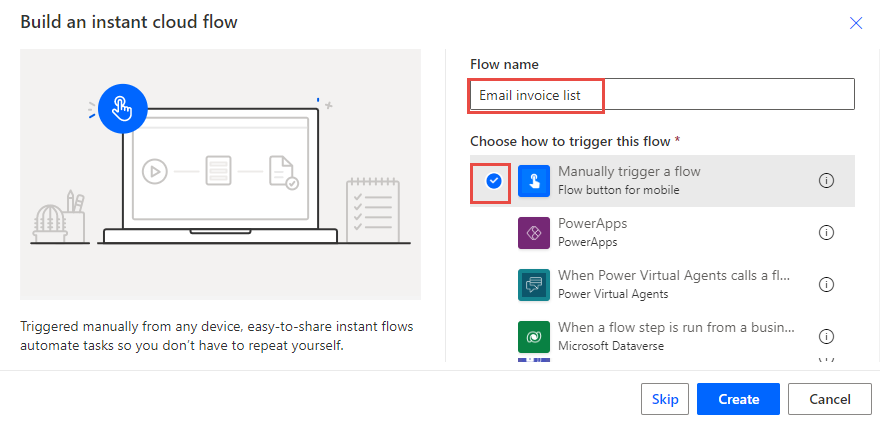Open info for Microsoft Dataverse trigger
The image size is (880, 425).
pyautogui.click(x=826, y=336)
